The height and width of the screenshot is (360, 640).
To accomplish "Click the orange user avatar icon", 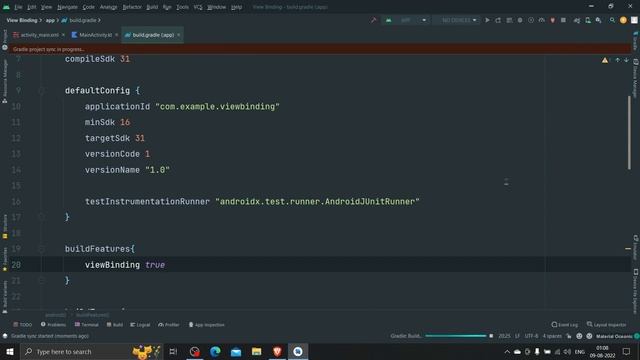I will tap(623, 20).
